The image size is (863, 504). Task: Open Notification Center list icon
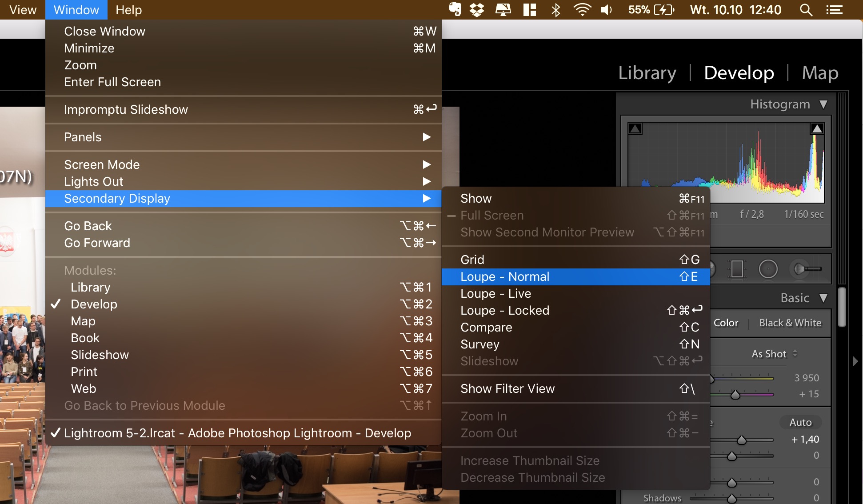(x=834, y=9)
